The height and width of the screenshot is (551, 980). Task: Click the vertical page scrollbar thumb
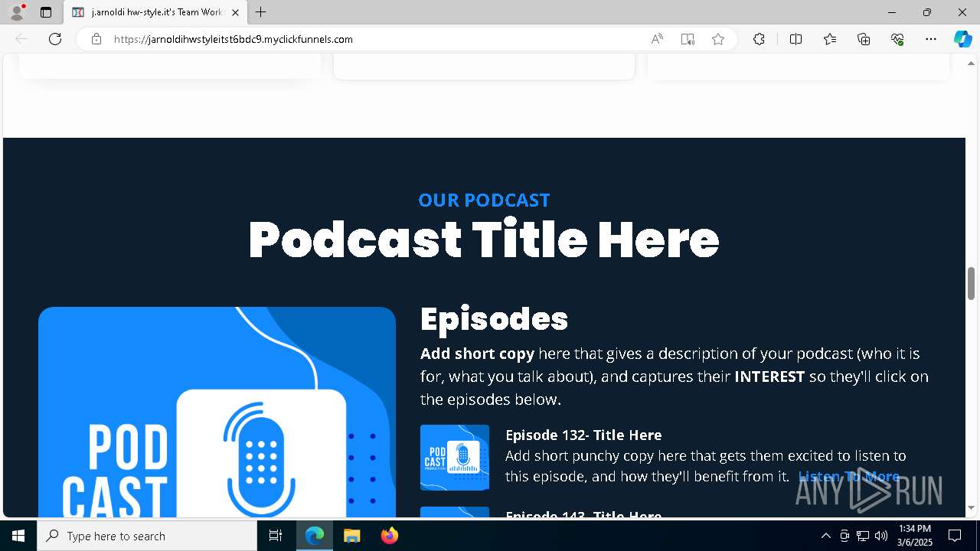(972, 283)
